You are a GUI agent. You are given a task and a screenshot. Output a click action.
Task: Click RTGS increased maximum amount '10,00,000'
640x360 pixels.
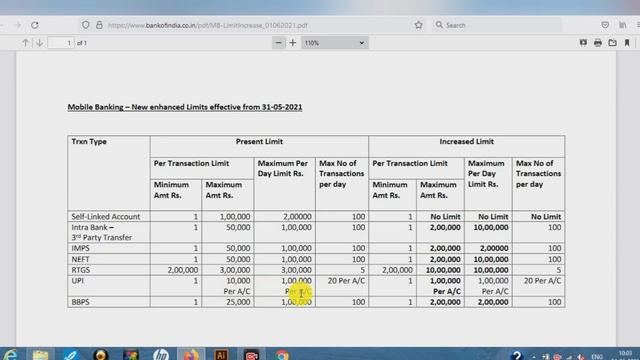click(x=443, y=270)
